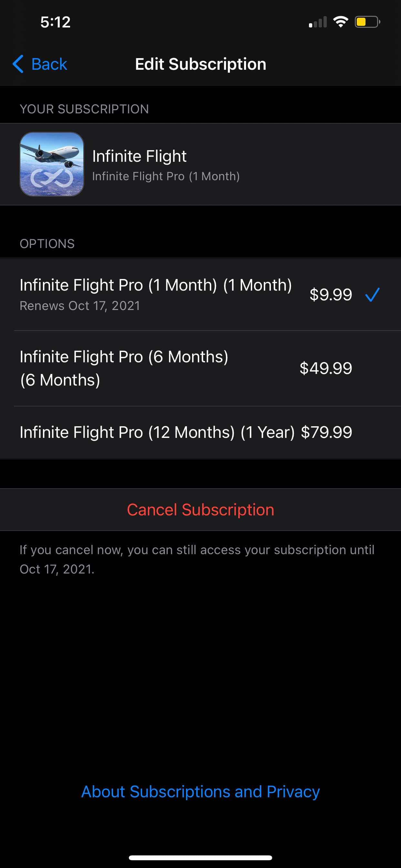This screenshot has height=868, width=401.
Task: Tap the cellular signal bars icon
Action: pos(317,22)
